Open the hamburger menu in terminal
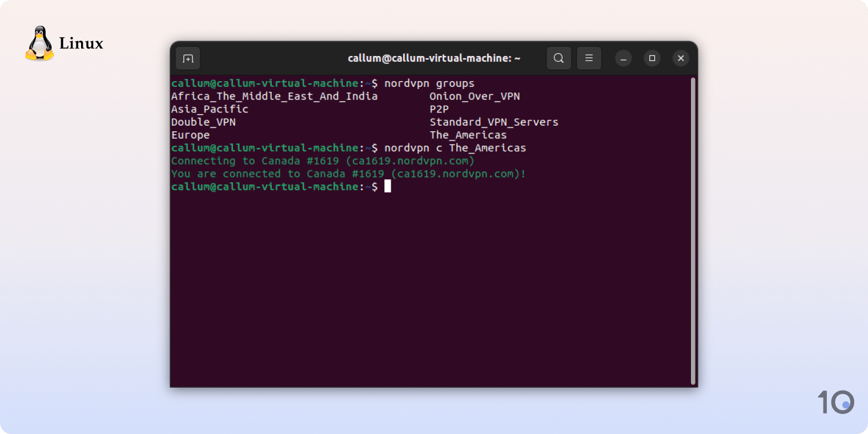This screenshot has width=868, height=434. 589,58
